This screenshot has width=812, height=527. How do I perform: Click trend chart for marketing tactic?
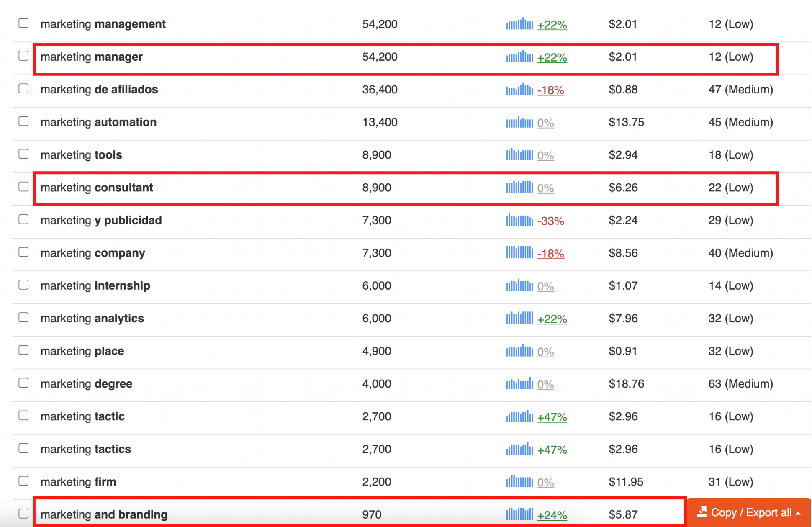coord(519,416)
